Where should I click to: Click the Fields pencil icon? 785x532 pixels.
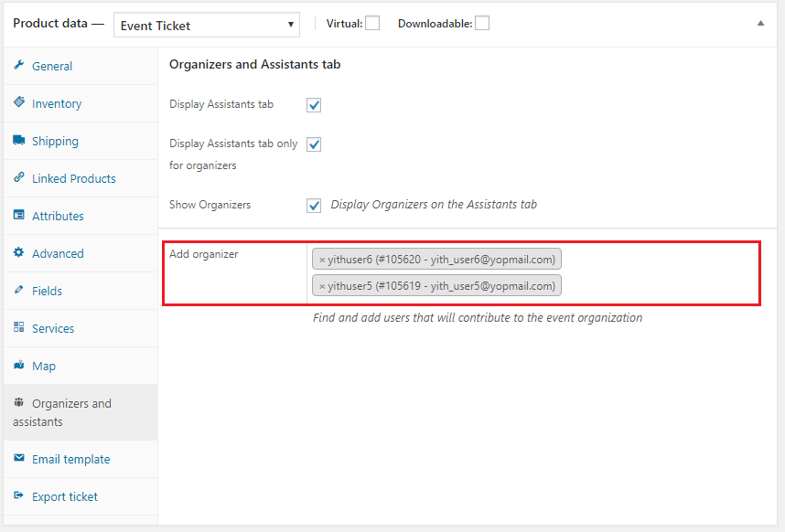tap(18, 291)
